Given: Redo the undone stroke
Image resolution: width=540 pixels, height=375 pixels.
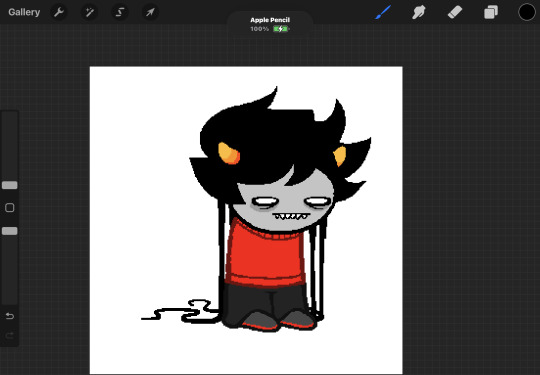Looking at the screenshot, I should [10, 335].
